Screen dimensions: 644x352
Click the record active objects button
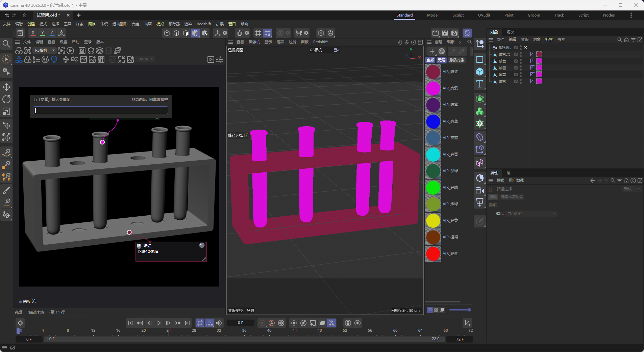(x=262, y=323)
